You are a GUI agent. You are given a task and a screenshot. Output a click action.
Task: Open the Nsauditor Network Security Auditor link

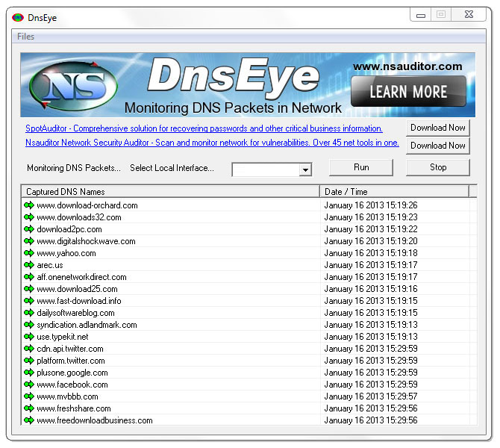click(212, 143)
